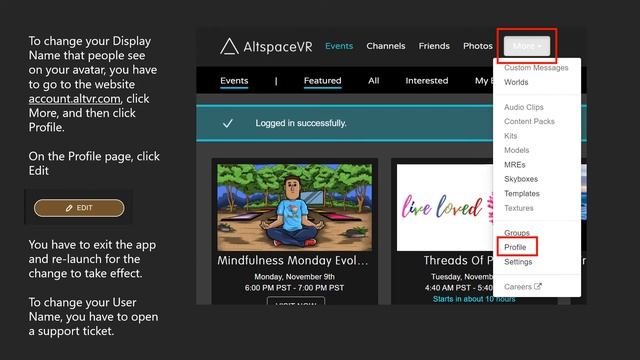Click the AltspaceVR triangle logo
This screenshot has width=640, height=360.
click(x=229, y=46)
